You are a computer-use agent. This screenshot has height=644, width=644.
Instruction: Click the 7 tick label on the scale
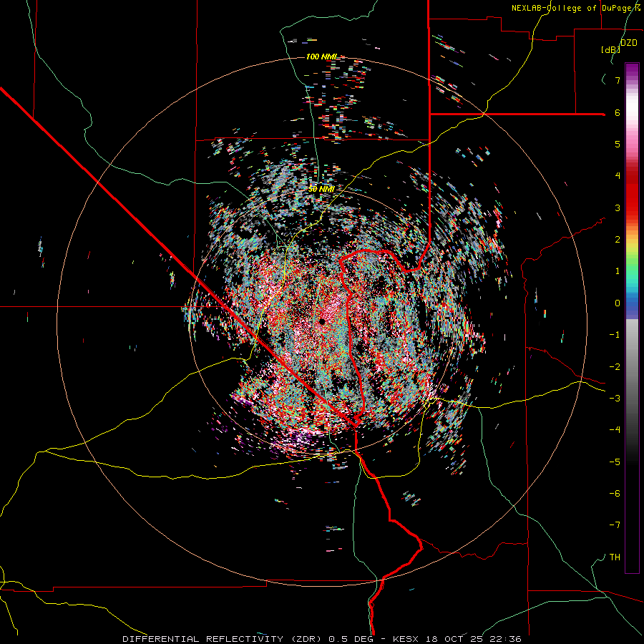coord(618,80)
